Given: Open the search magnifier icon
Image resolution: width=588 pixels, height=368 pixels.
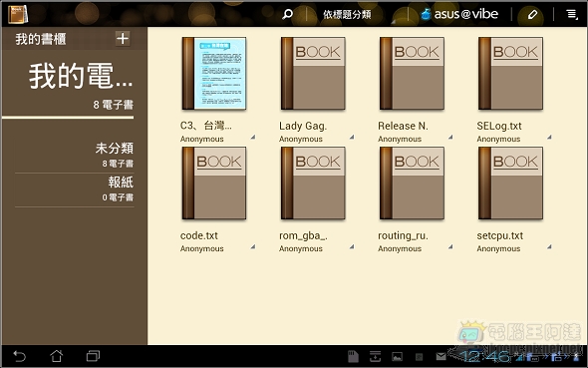Looking at the screenshot, I should pyautogui.click(x=287, y=14).
